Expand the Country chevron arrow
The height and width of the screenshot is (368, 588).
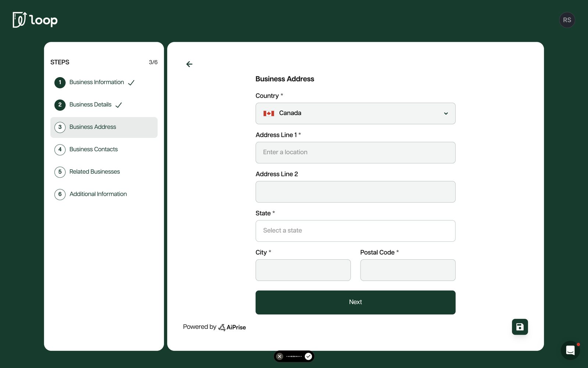click(446, 113)
